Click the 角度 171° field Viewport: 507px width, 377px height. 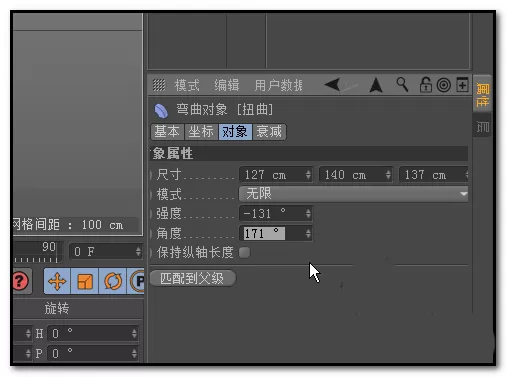(276, 233)
